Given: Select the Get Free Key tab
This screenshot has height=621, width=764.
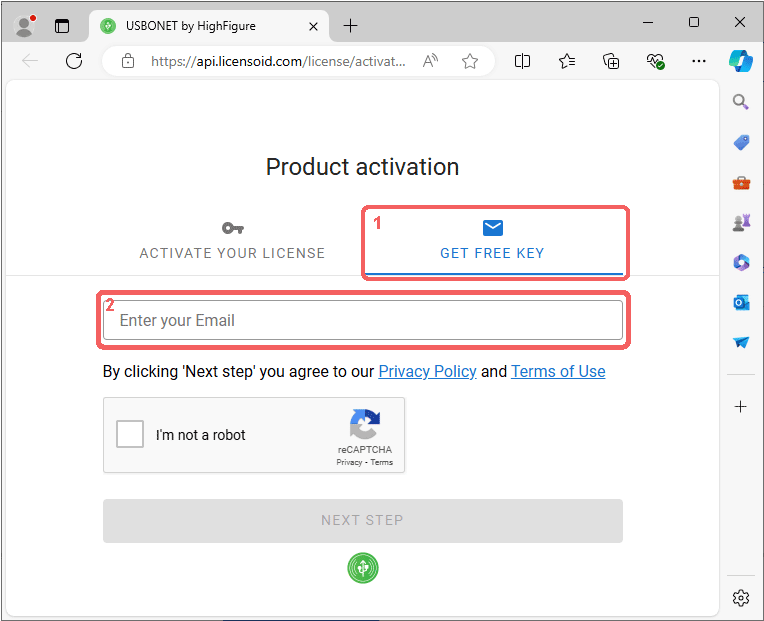Looking at the screenshot, I should point(493,241).
